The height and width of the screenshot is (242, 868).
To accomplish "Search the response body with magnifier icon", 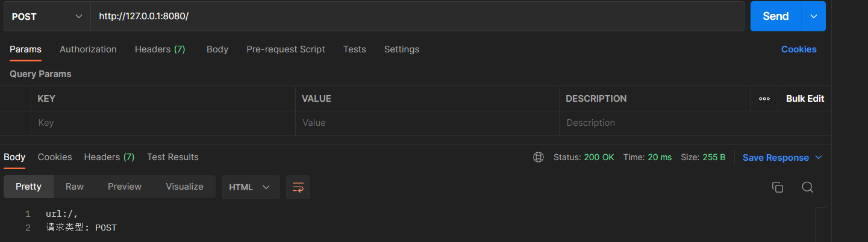I will pyautogui.click(x=807, y=187).
